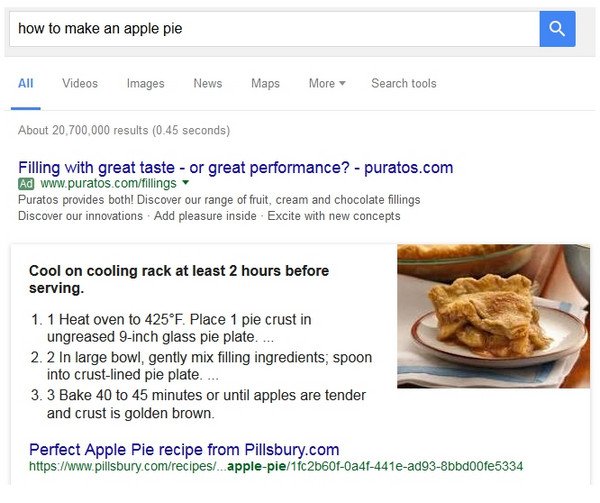This screenshot has height=503, width=600.
Task: Open Search tools options
Action: point(404,83)
